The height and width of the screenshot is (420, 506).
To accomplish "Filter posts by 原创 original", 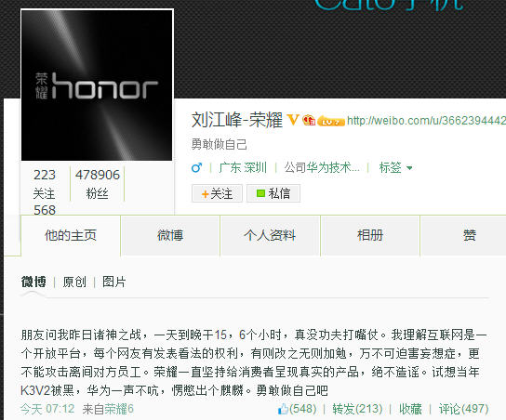I will 74,282.
